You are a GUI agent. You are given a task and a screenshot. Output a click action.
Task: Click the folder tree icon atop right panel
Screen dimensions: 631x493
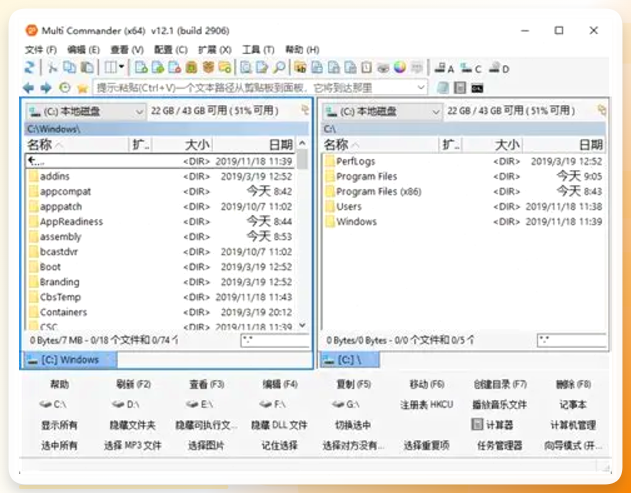602,109
